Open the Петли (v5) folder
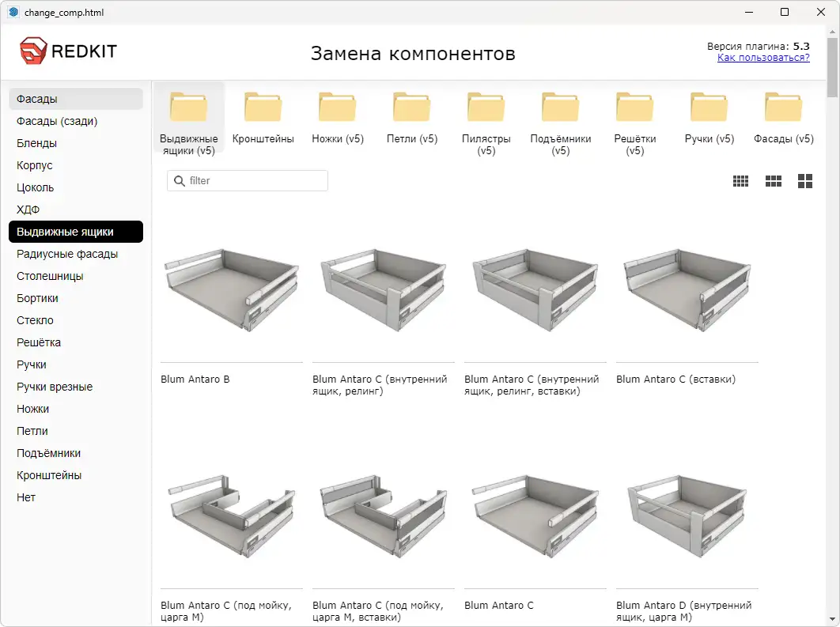840x627 pixels. pos(411,111)
